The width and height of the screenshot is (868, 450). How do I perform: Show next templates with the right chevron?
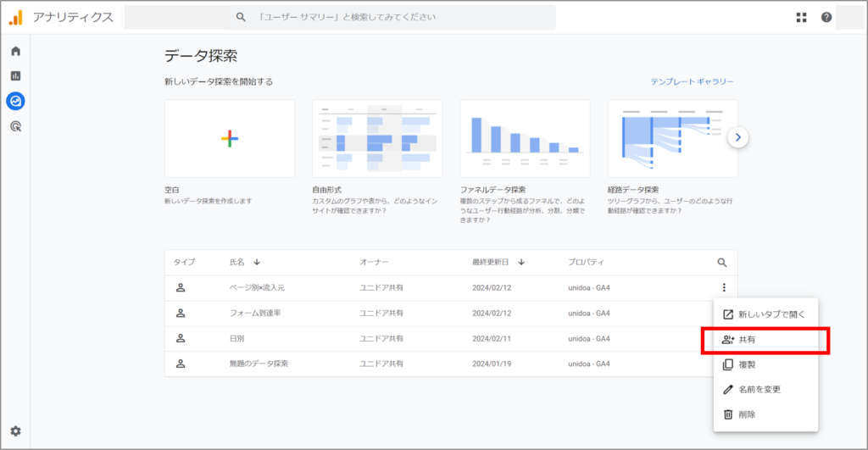tap(737, 137)
